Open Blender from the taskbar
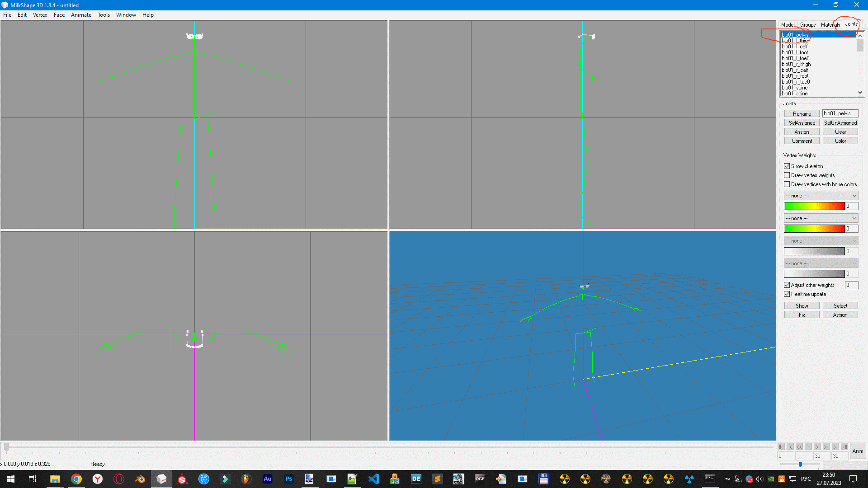 point(140,479)
